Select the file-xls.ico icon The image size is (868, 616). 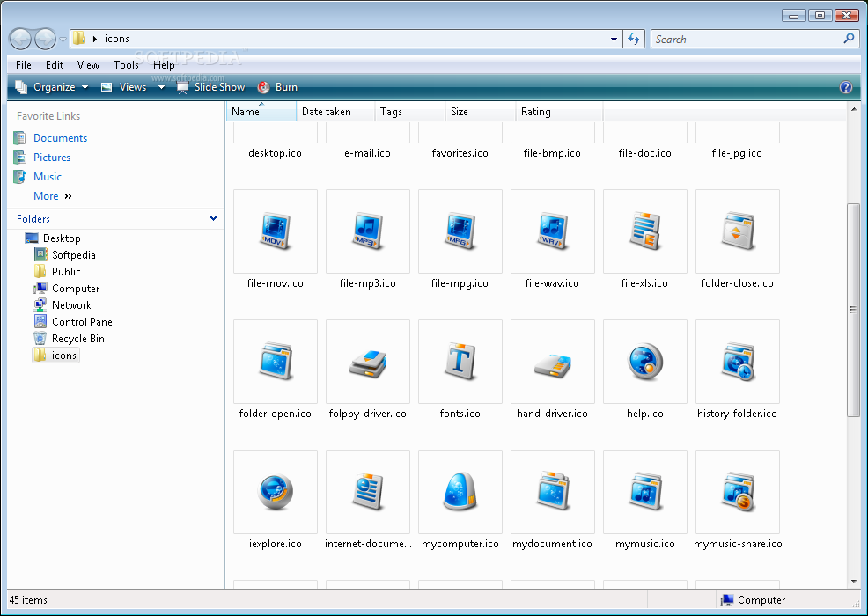[645, 231]
